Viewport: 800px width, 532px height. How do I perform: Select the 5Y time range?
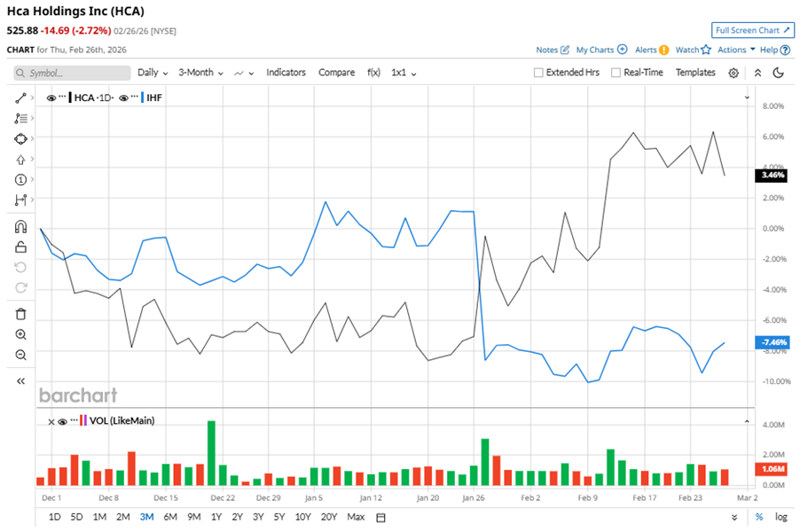click(x=279, y=517)
